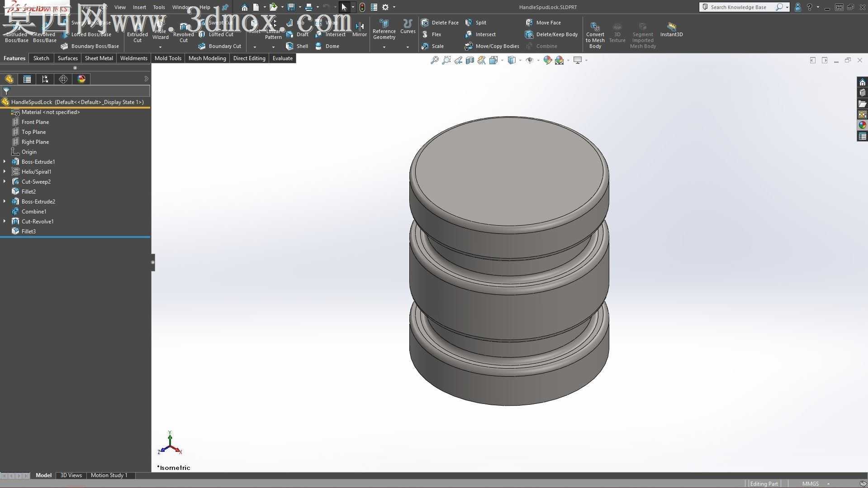Open the Edit Appearance icon in the view toolbar
Image resolution: width=868 pixels, height=488 pixels.
click(x=547, y=60)
